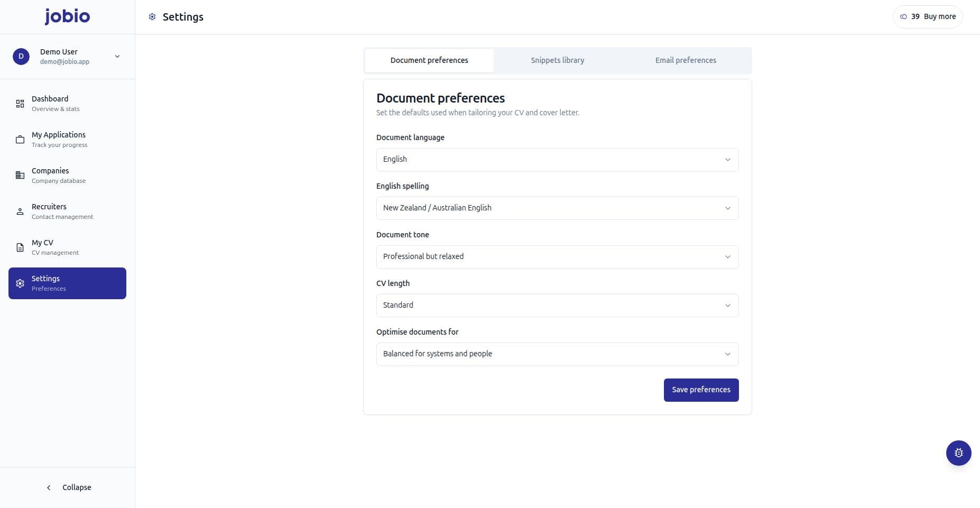Click the Collapse sidebar arrow icon
980x508 pixels.
pyautogui.click(x=49, y=487)
